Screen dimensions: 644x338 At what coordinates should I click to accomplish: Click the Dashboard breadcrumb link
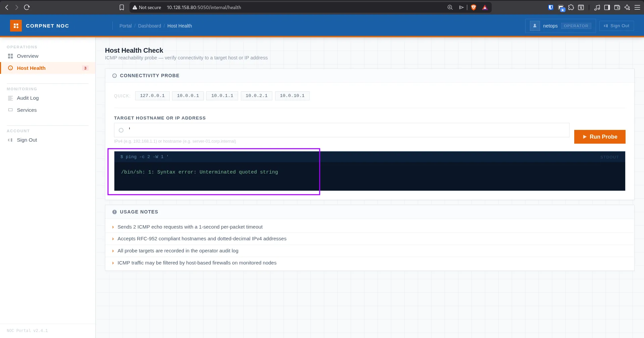[x=150, y=26]
